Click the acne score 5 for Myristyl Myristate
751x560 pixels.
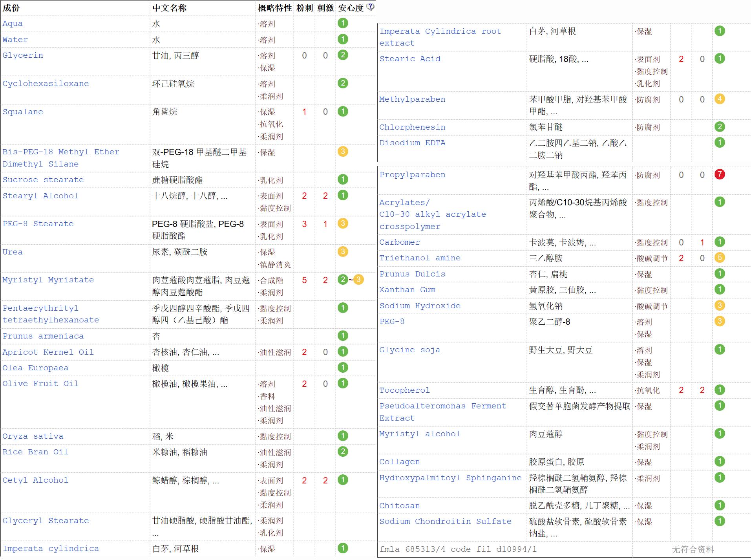point(304,280)
